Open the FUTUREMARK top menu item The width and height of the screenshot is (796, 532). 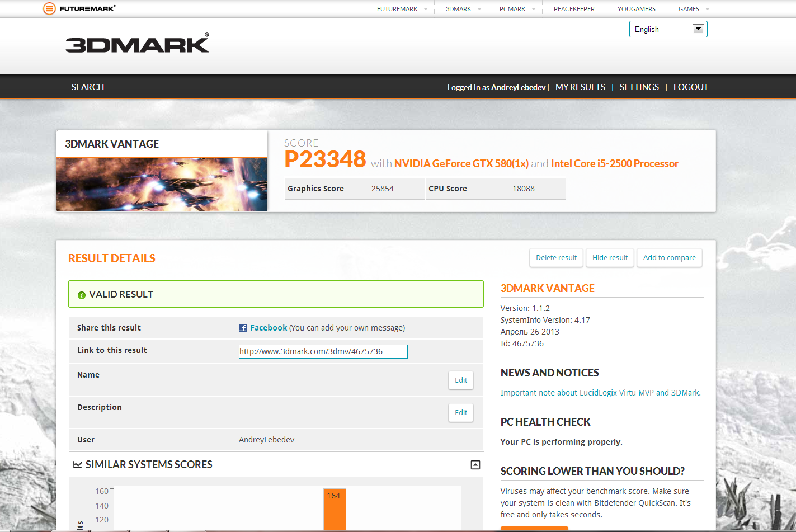coord(397,9)
